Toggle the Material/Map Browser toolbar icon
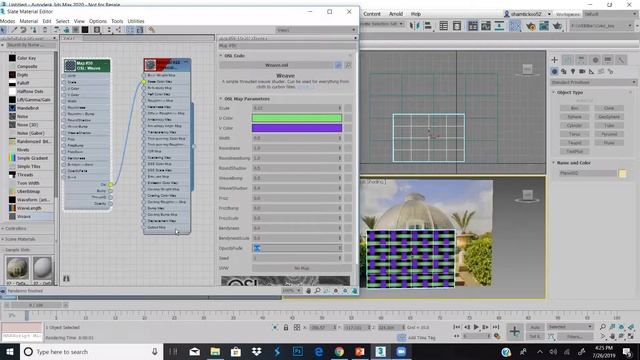The width and height of the screenshot is (640, 360). [130, 30]
